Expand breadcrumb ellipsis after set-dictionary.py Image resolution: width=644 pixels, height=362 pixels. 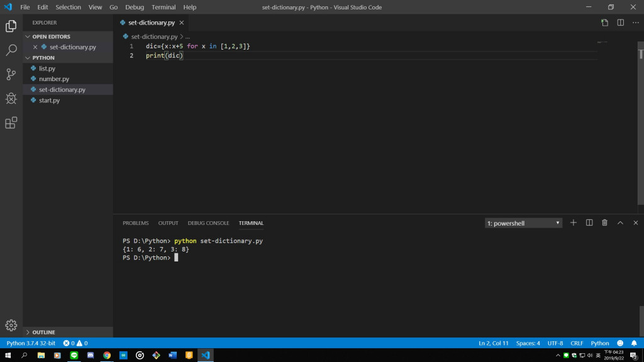click(187, 36)
